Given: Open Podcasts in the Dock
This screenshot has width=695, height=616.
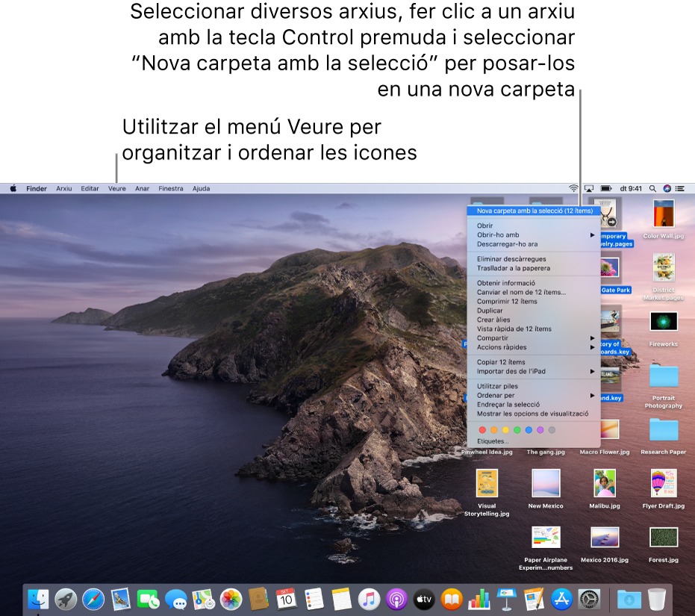Looking at the screenshot, I should pos(396,599).
